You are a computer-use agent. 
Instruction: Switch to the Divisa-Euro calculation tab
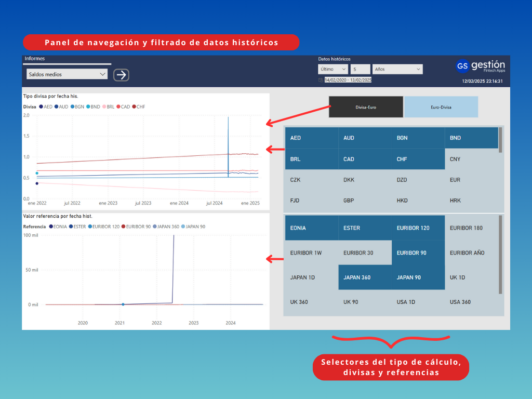tap(366, 107)
